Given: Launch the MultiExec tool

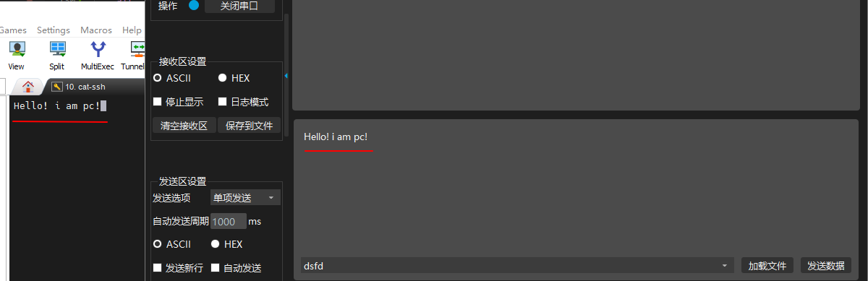Looking at the screenshot, I should pos(98,56).
